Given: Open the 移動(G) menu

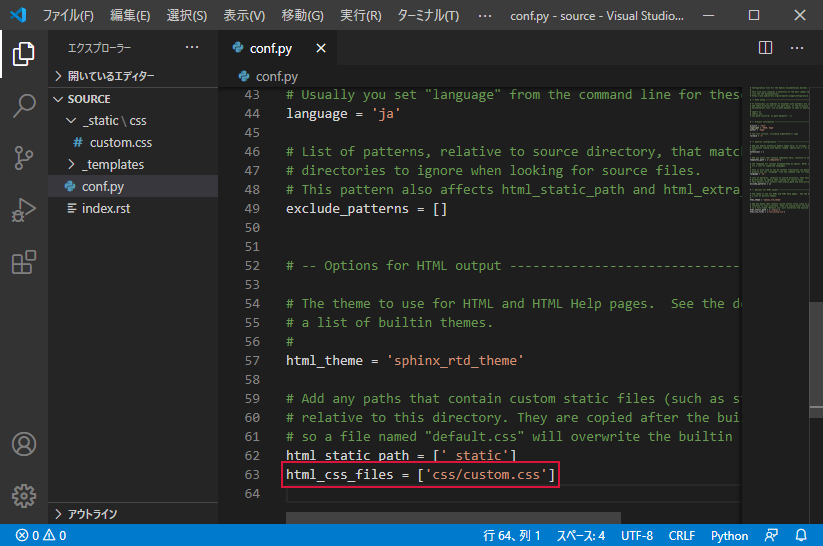Looking at the screenshot, I should pyautogui.click(x=302, y=15).
